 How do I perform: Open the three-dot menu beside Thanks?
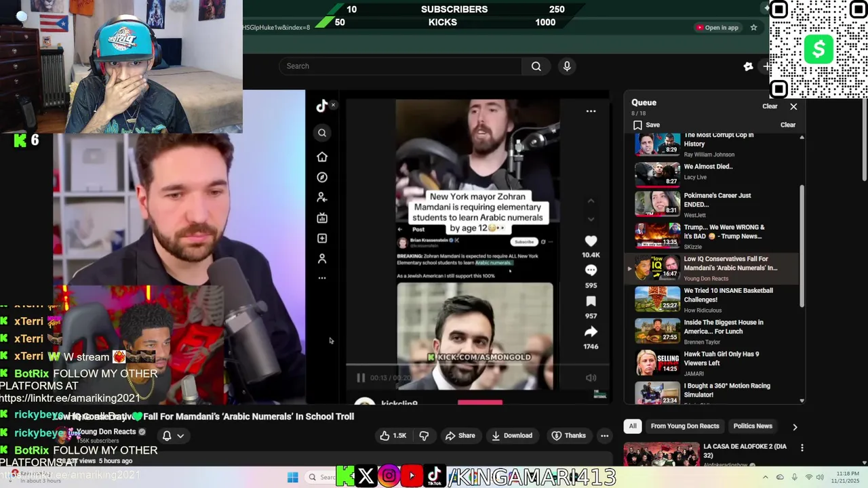tap(604, 436)
